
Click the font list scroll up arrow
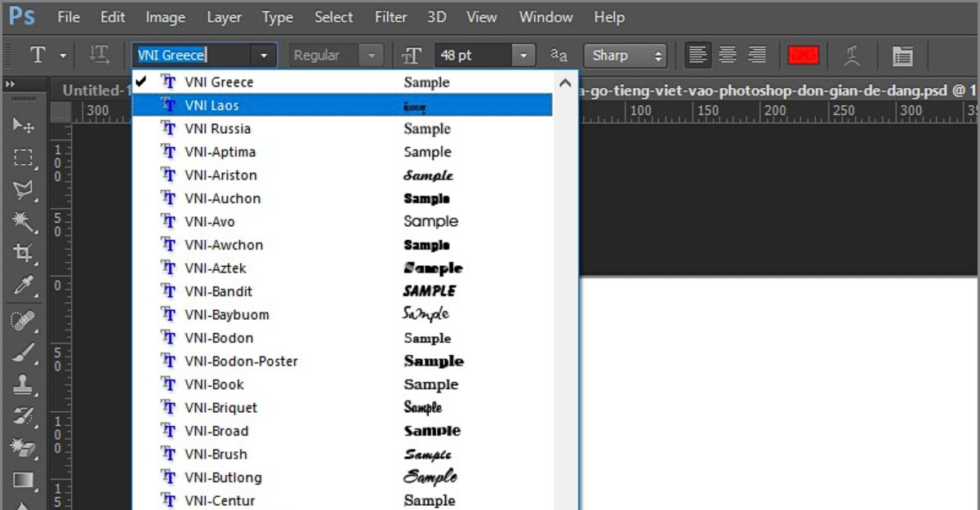[565, 82]
